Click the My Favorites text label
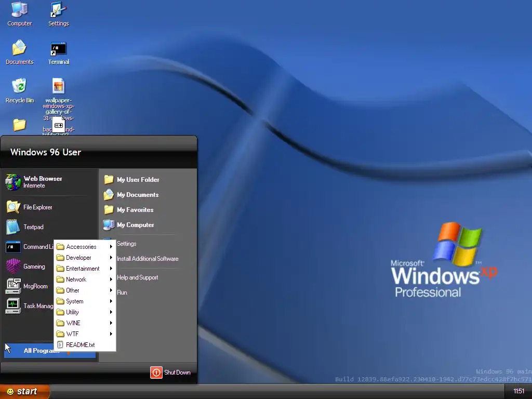Image resolution: width=532 pixels, height=399 pixels. click(135, 210)
